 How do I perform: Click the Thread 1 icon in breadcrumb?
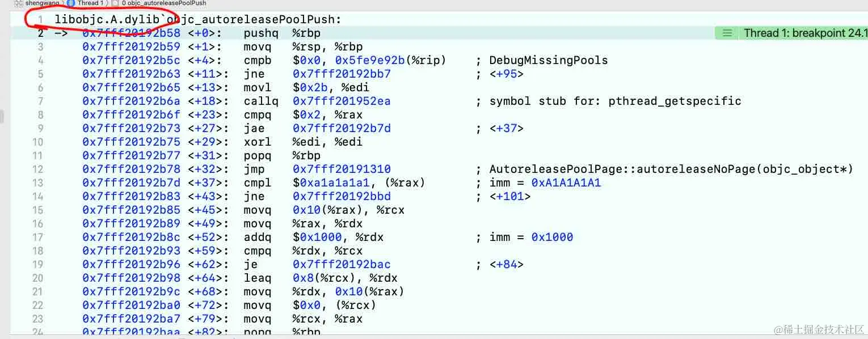[71, 3]
